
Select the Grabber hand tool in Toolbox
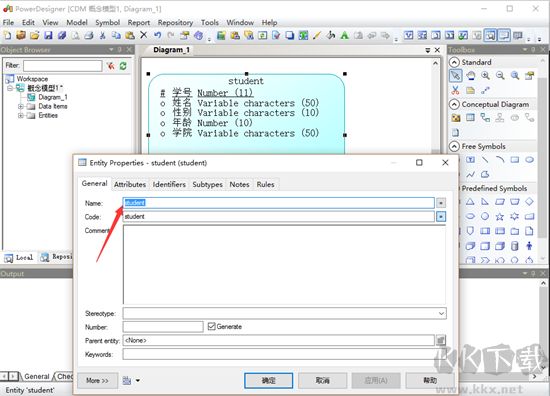470,75
